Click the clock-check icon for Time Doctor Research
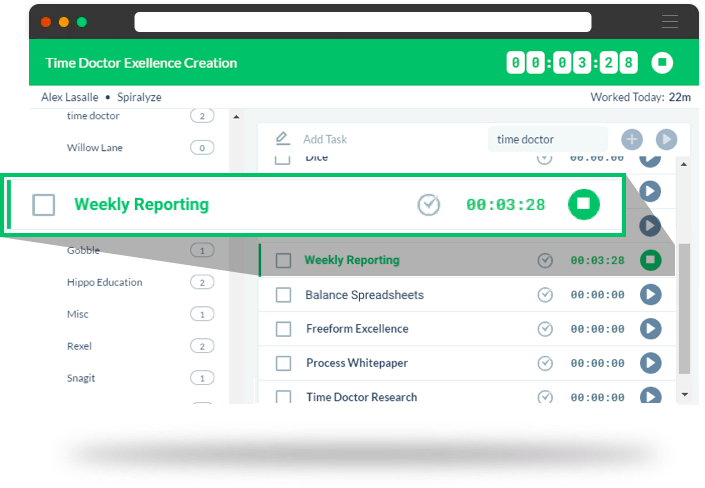705x488 pixels. 545,396
